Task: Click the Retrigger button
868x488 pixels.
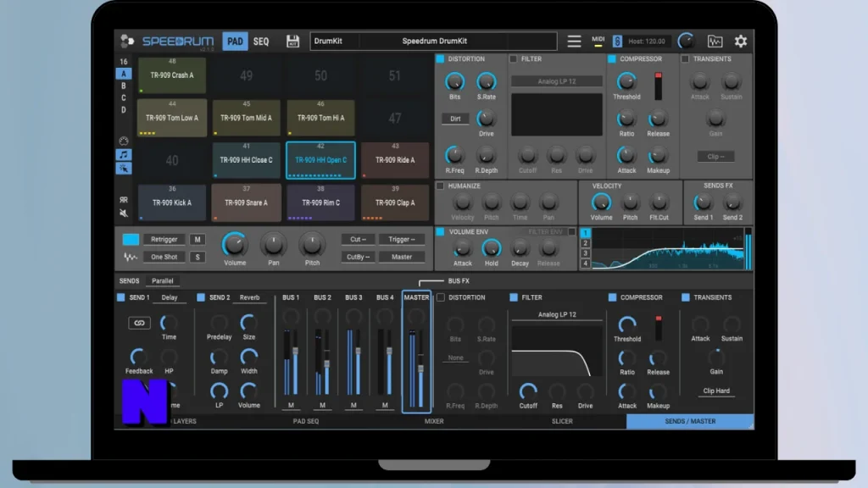Action: coord(164,240)
